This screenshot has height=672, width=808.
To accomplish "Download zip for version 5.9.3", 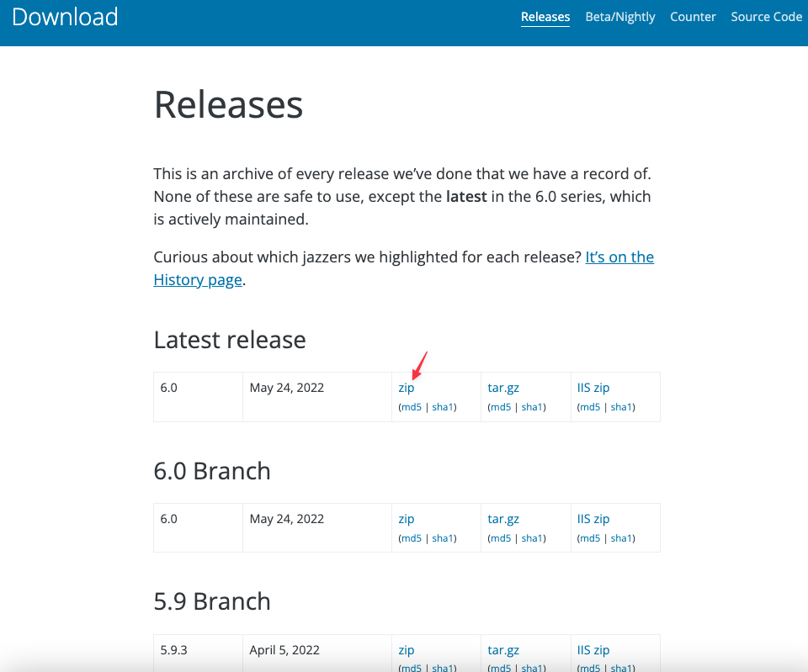I will (406, 650).
